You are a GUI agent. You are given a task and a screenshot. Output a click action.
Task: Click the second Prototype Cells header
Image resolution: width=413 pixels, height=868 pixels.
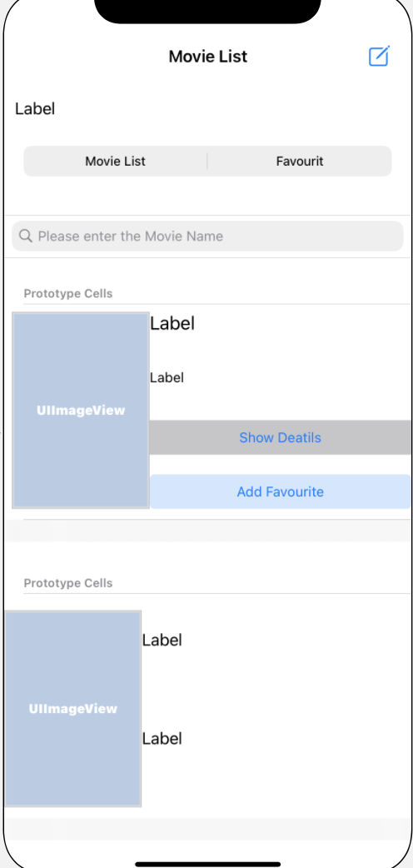pyautogui.click(x=68, y=583)
